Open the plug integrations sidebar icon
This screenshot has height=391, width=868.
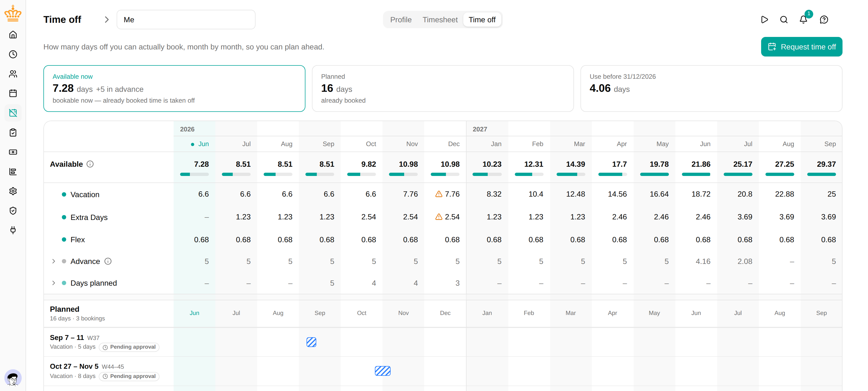tap(13, 231)
